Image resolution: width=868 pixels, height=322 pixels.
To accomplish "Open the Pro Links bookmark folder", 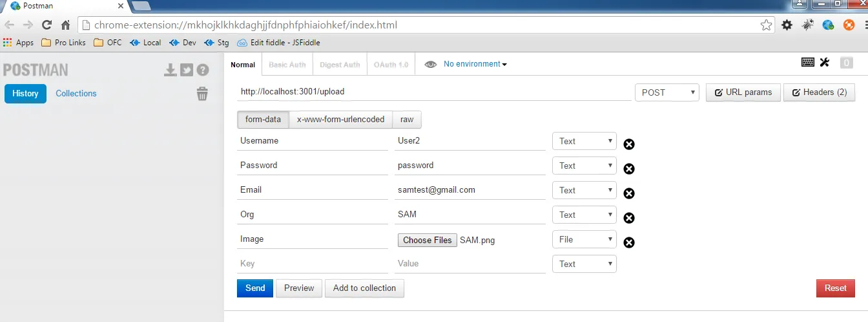I will tap(63, 43).
